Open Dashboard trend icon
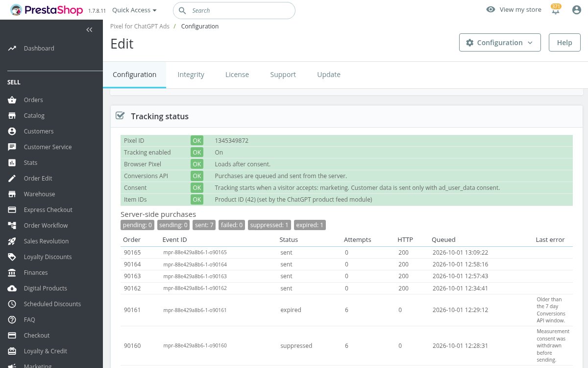588x368 pixels. (x=12, y=49)
